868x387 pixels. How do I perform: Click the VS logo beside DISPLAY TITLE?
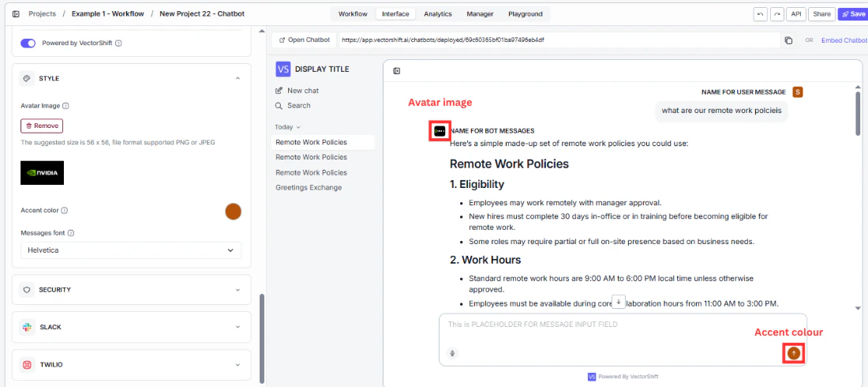click(x=282, y=70)
